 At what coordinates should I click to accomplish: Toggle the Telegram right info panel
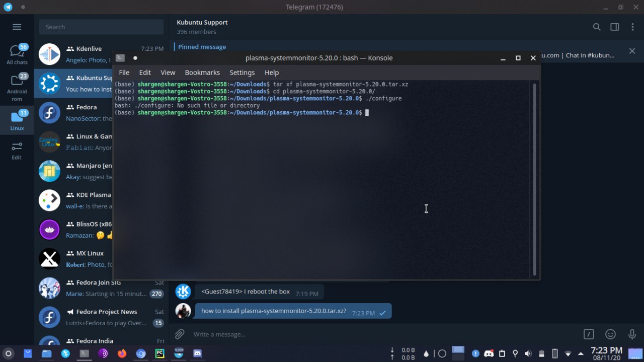(x=615, y=27)
